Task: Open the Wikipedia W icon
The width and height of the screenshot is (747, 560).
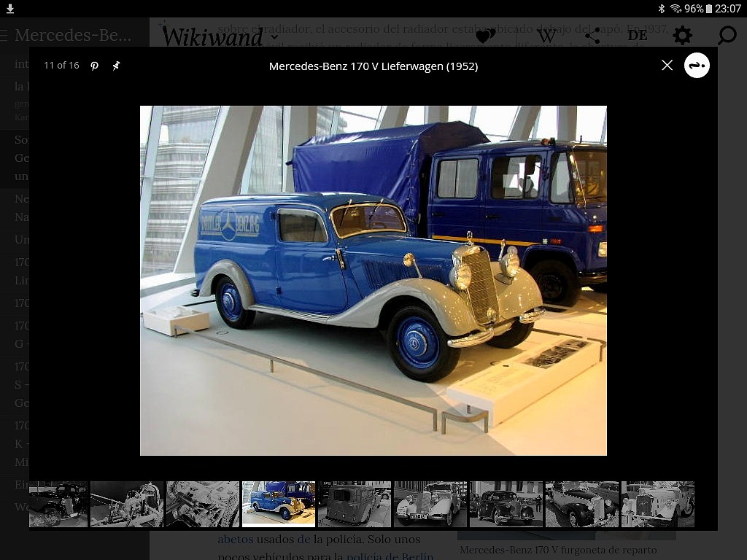Action: [x=546, y=36]
